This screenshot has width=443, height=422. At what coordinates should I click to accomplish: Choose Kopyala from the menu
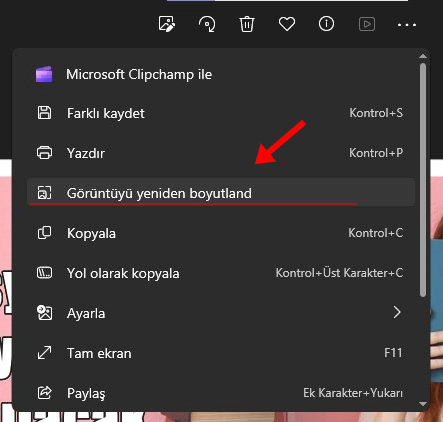click(221, 233)
